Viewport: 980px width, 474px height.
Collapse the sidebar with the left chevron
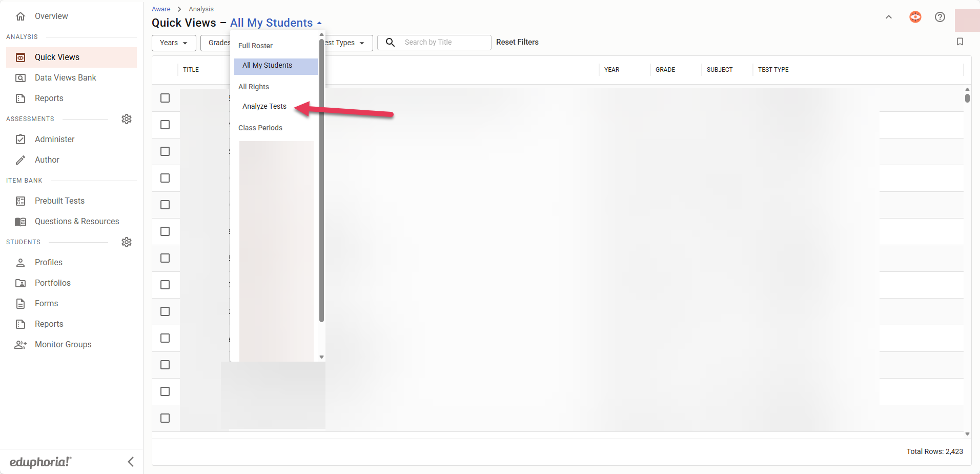click(x=131, y=462)
